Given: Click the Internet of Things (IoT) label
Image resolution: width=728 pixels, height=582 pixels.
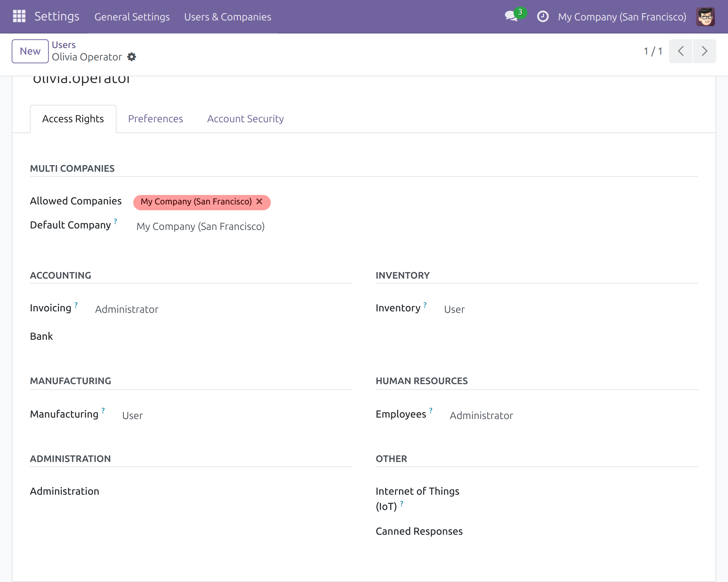Looking at the screenshot, I should (x=418, y=499).
